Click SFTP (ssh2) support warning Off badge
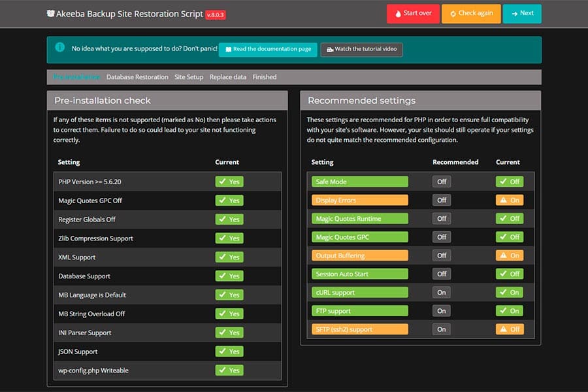 click(x=509, y=329)
